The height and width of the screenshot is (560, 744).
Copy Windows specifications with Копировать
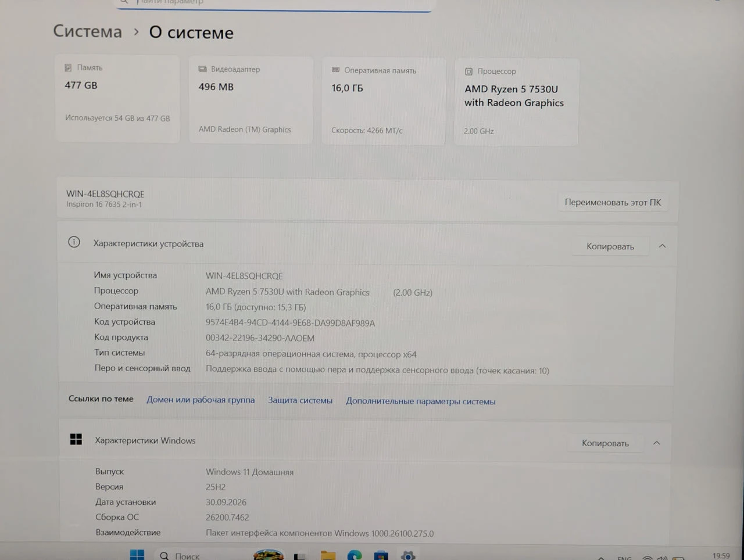(x=605, y=443)
